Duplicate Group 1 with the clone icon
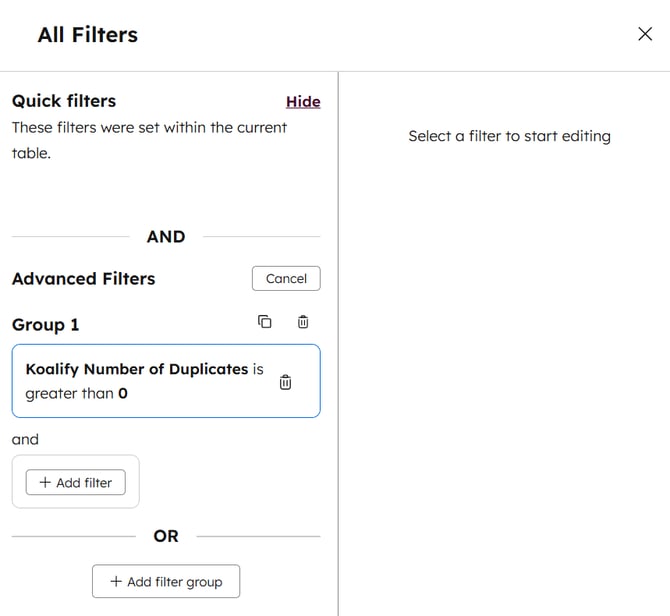 tap(265, 322)
